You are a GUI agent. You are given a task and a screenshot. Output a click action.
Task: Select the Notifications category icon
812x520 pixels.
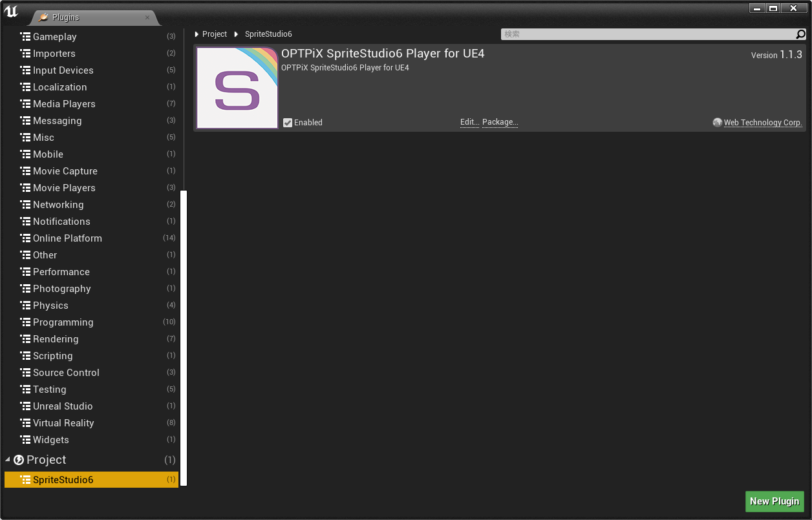(25, 222)
